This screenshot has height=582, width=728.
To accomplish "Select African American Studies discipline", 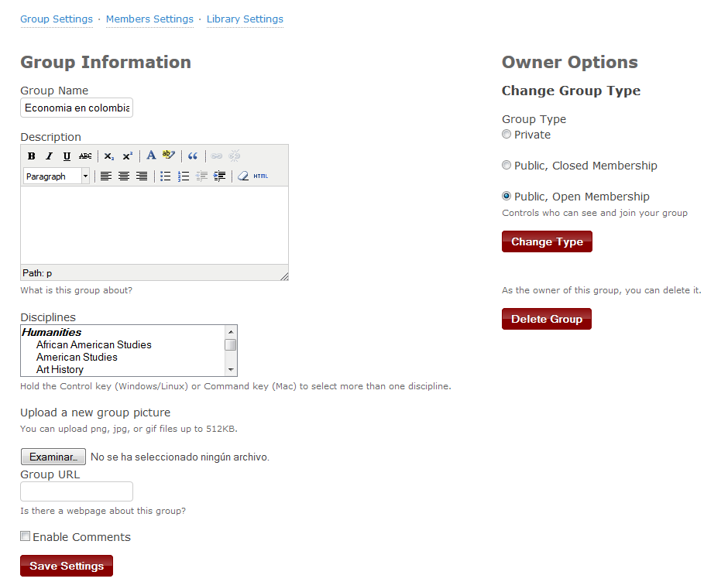I will (94, 345).
